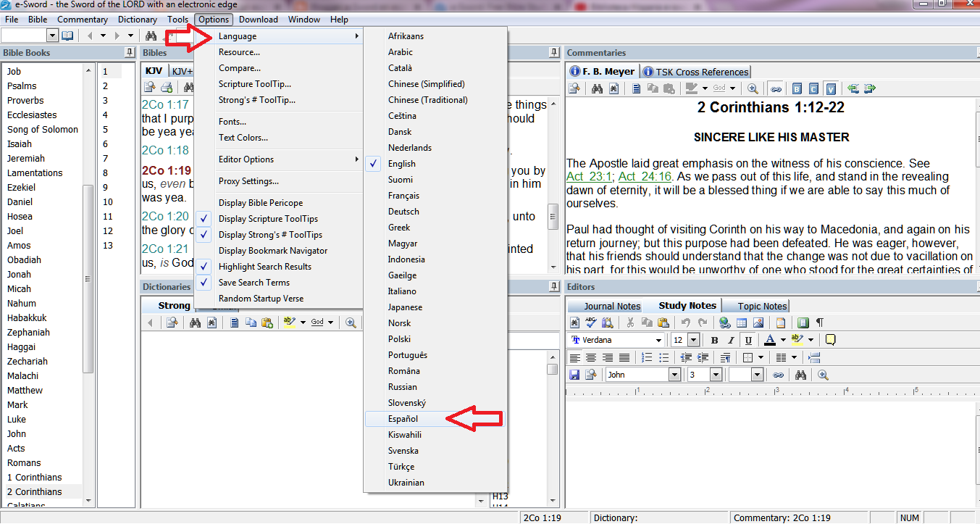This screenshot has width=980, height=524.
Task: Select the checked English language entry
Action: pyautogui.click(x=401, y=164)
